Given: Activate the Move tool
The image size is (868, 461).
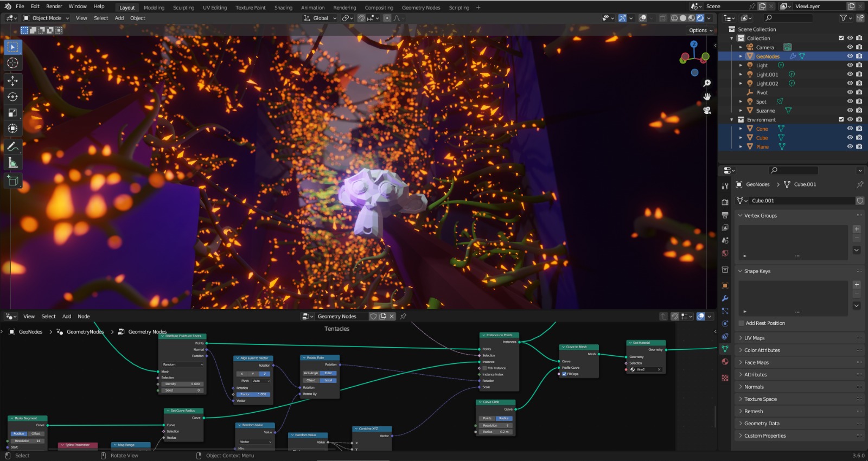Looking at the screenshot, I should [12, 81].
